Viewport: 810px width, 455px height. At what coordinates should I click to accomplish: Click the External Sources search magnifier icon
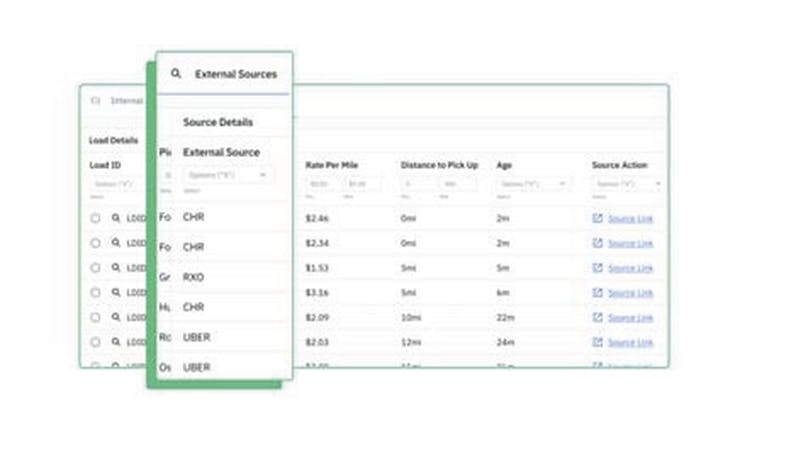[176, 74]
